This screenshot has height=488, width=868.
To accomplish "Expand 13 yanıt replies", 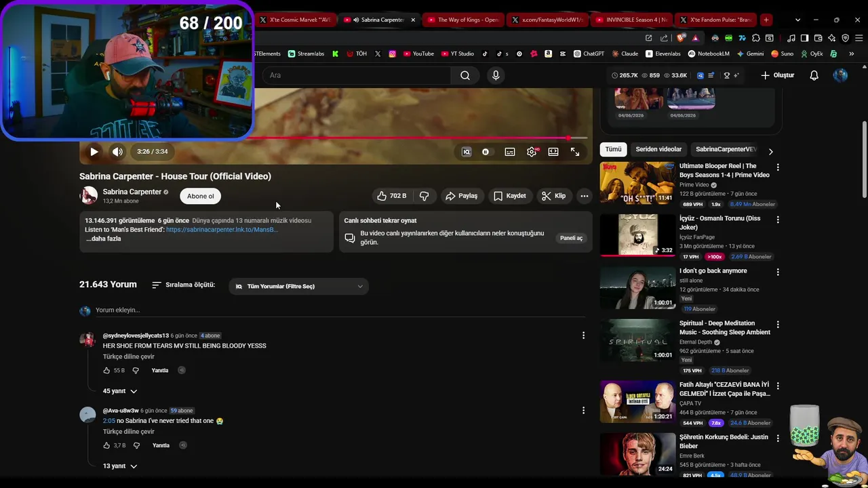I will 120,466.
